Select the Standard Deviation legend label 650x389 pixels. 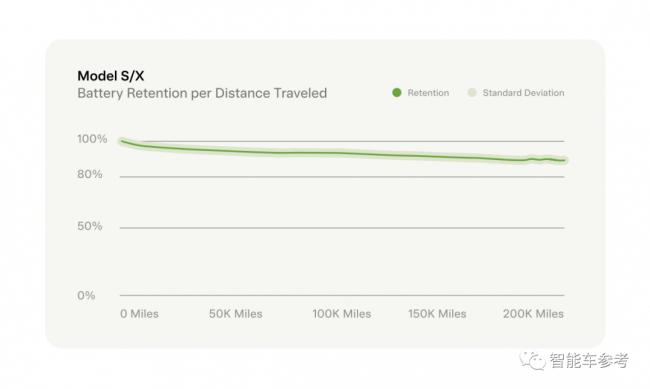pos(523,93)
